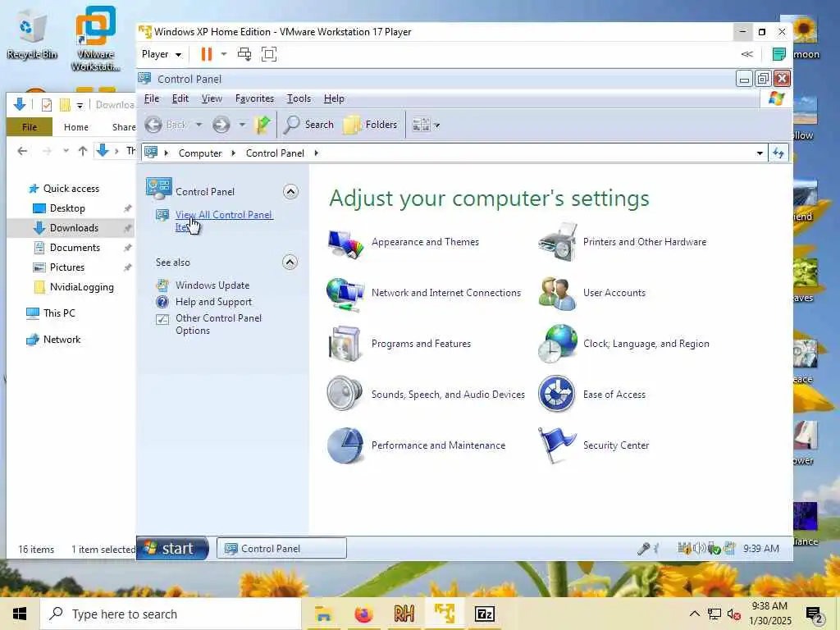Open the Views dropdown arrow
The image size is (840, 630).
coord(437,126)
